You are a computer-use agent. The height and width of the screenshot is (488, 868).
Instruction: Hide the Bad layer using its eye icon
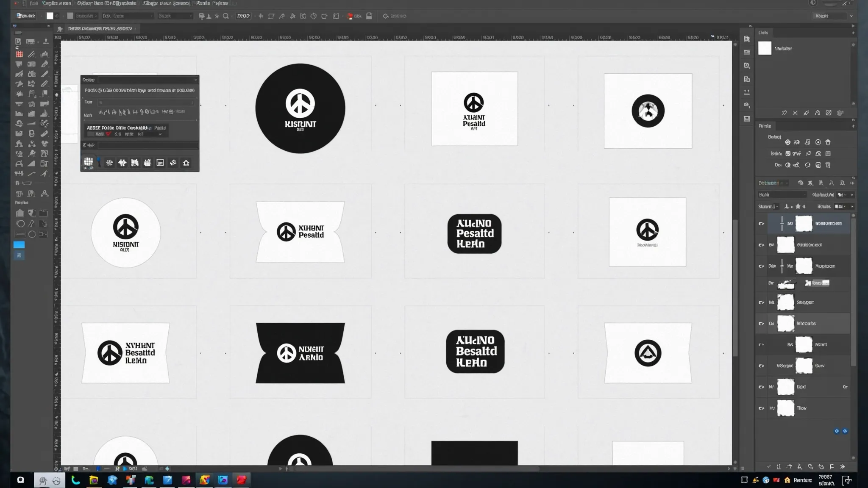(x=761, y=387)
